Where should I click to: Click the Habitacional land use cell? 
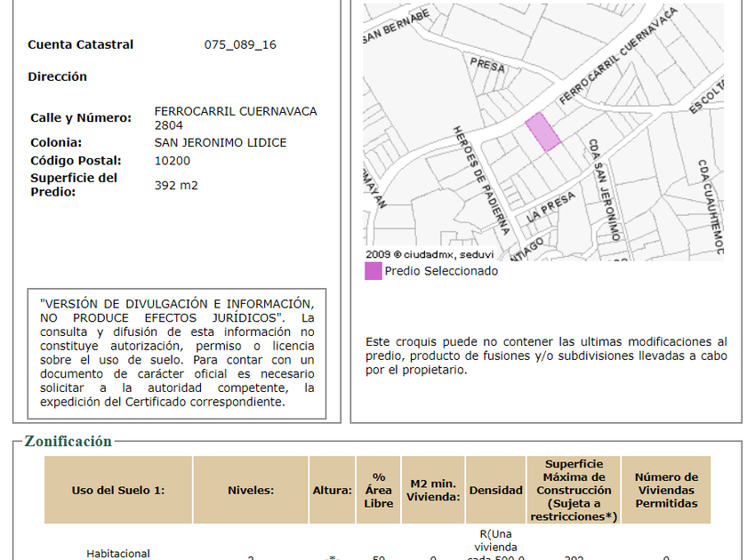pos(118,553)
